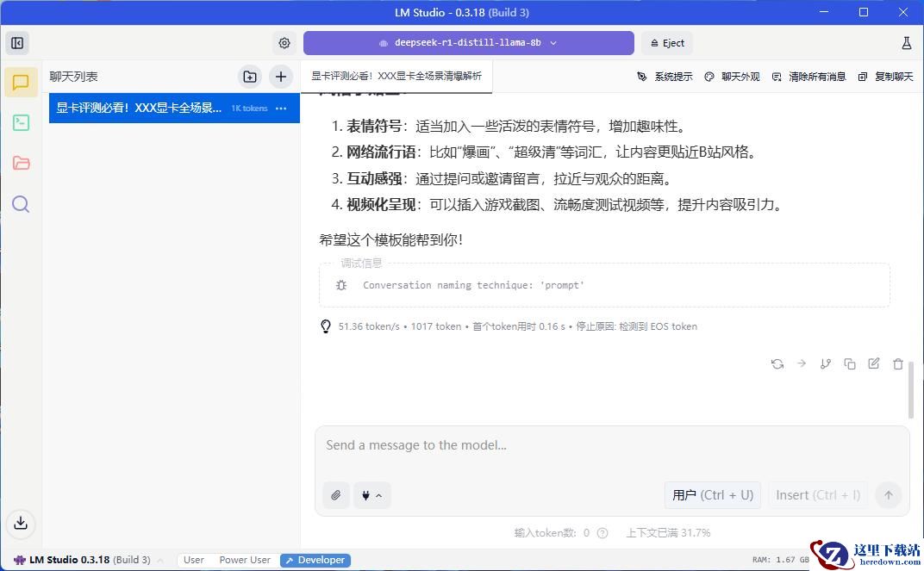This screenshot has height=571, width=924.
Task: Focus the Send a message input field
Action: point(612,445)
